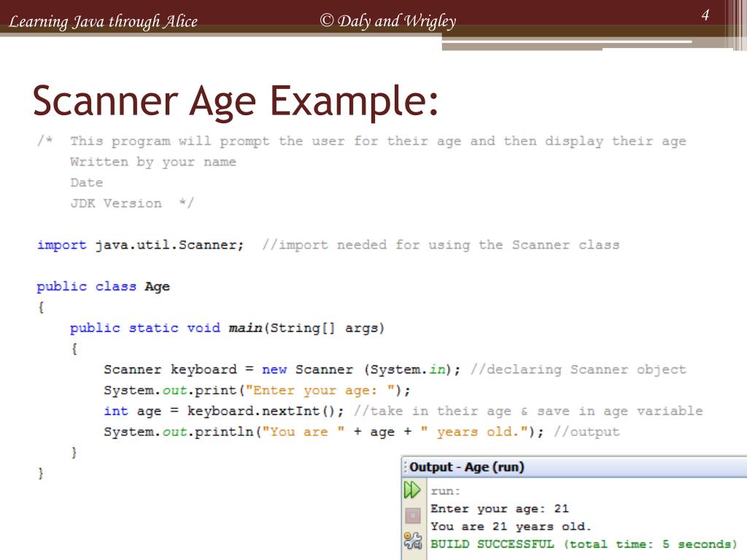Click the 'JDK Version' comment line
Image resolution: width=747 pixels, height=560 pixels.
[x=132, y=203]
